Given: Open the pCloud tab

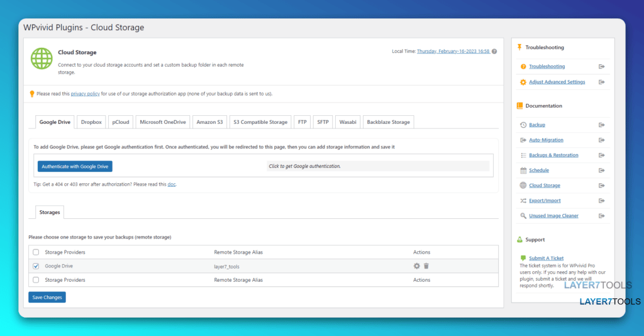Looking at the screenshot, I should tap(121, 122).
